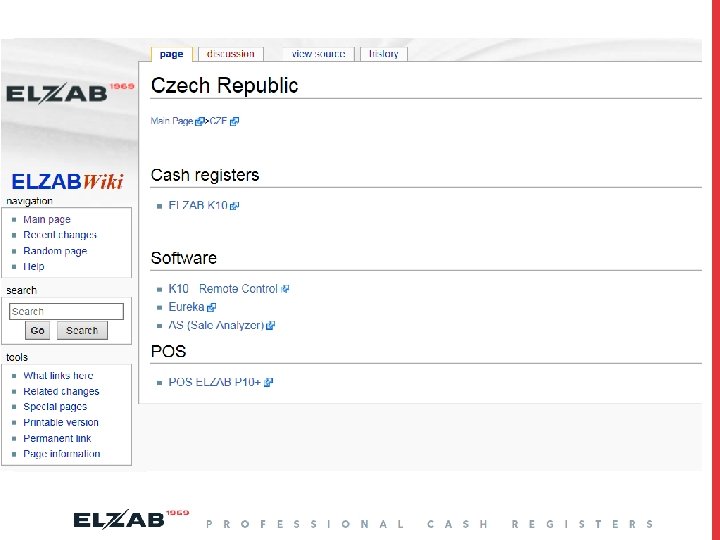Click external link icon after Sale Analyzer
Screen dimensions: 720x540
coord(270,326)
